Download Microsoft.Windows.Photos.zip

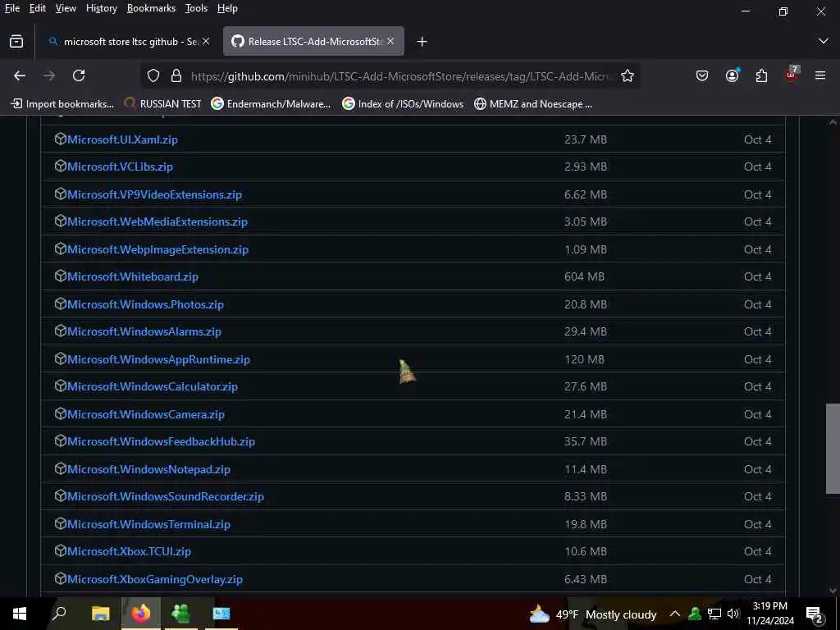coord(145,304)
